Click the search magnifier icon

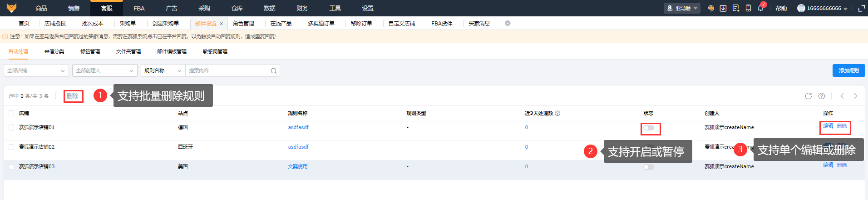[x=273, y=70]
